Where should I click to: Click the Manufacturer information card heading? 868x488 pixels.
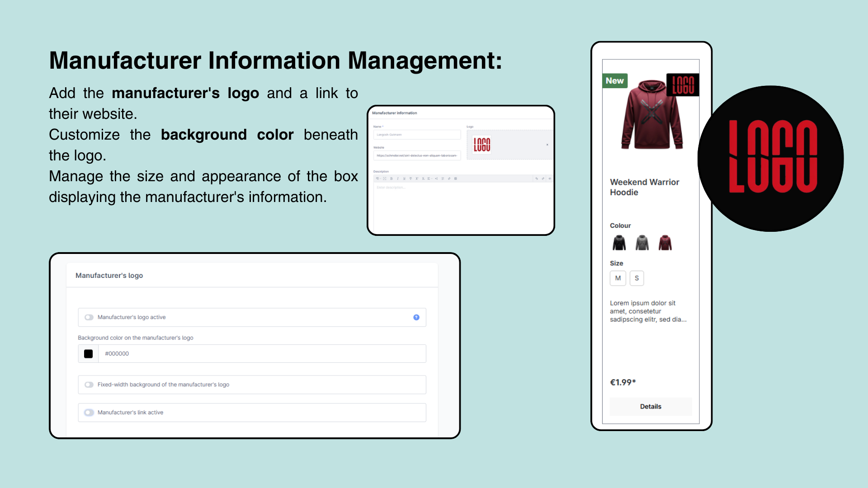pyautogui.click(x=395, y=113)
